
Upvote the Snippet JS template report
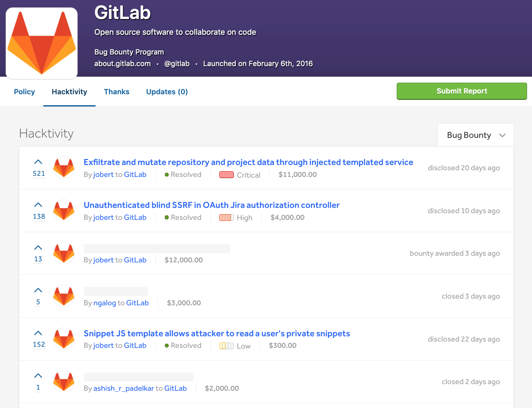[38, 333]
